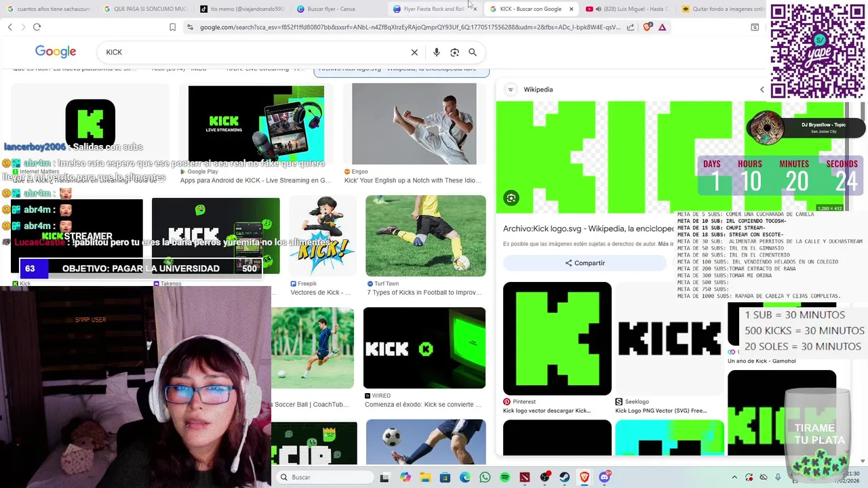Show hidden system tray icons
Screen dimensions: 868x488
pos(734,477)
